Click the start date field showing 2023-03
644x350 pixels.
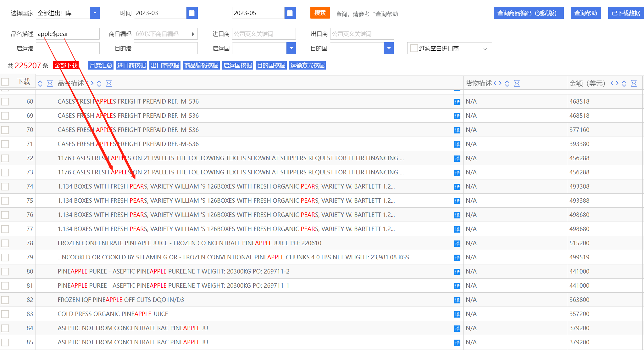coord(160,13)
